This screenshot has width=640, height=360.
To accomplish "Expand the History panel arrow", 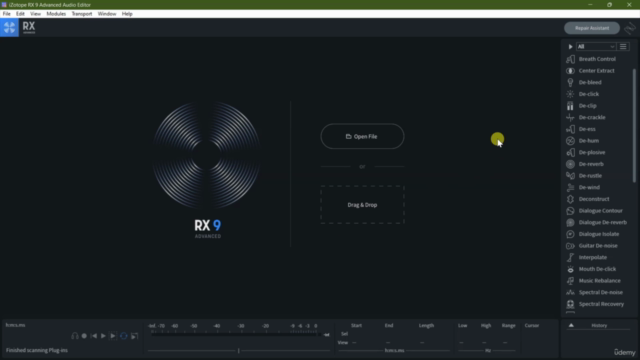I will tap(571, 325).
